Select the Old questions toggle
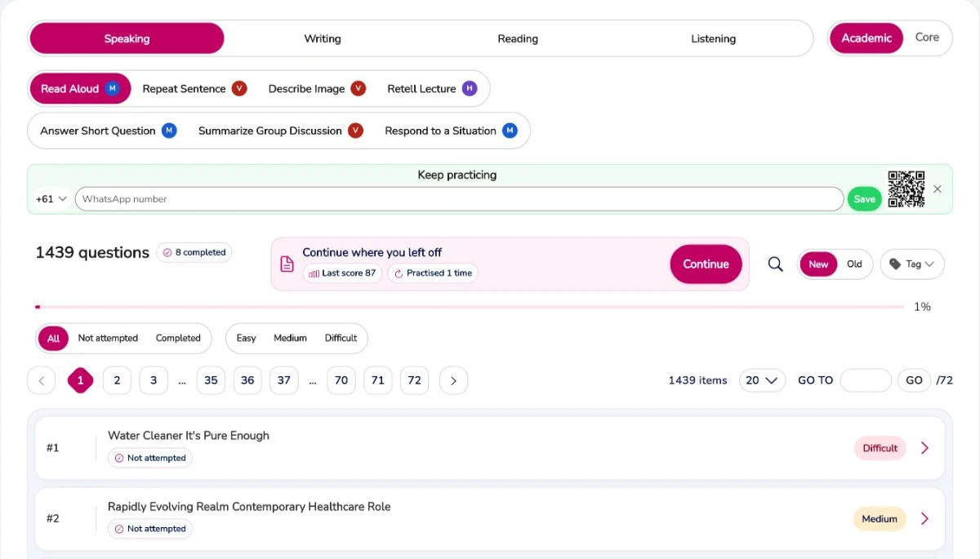The width and height of the screenshot is (980, 559). click(854, 264)
